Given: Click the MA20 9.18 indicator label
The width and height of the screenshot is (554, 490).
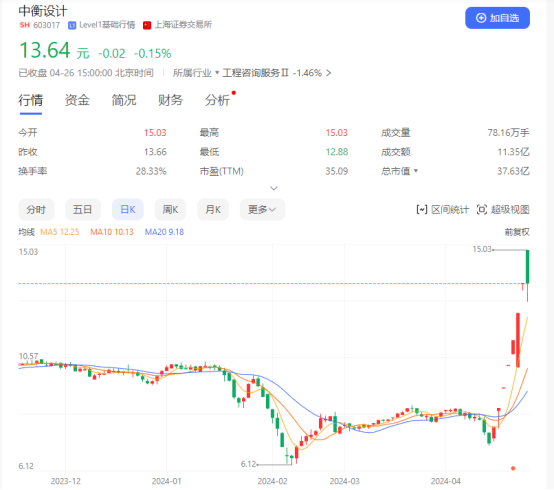Looking at the screenshot, I should [164, 232].
